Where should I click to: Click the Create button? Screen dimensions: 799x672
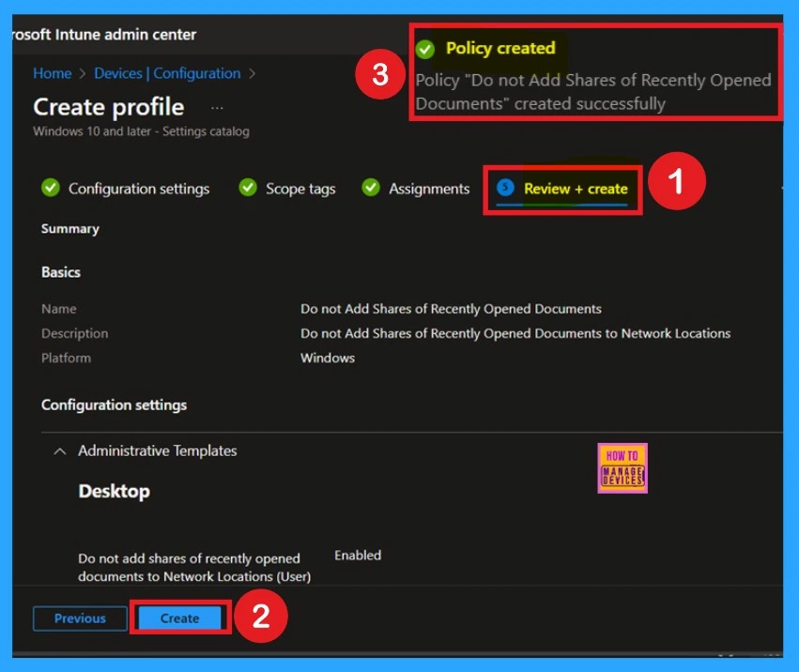click(x=180, y=618)
